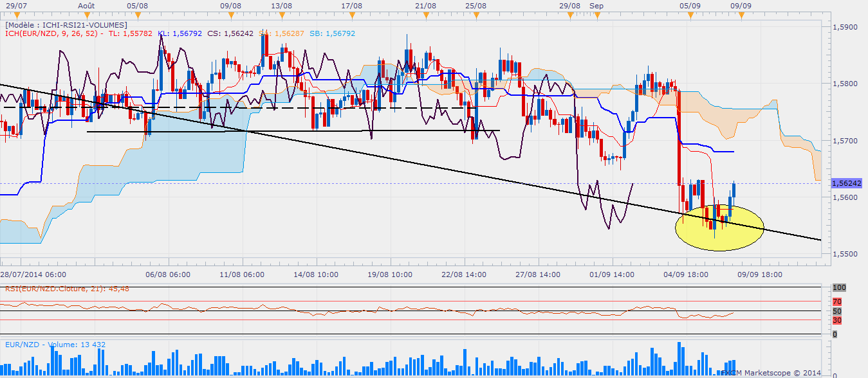Screen dimensions: 868x378
Task: Click the 1,5900 price axis label
Action: pyautogui.click(x=844, y=27)
